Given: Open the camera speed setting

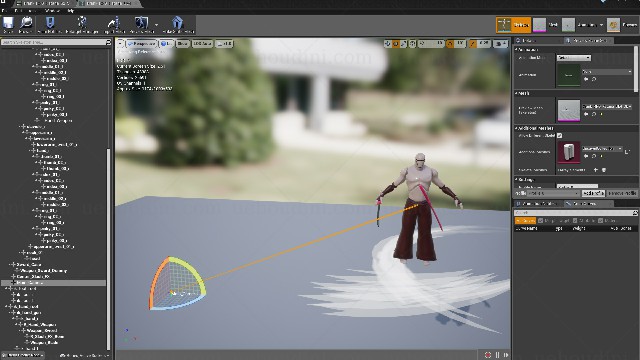Looking at the screenshot, I should click(501, 43).
